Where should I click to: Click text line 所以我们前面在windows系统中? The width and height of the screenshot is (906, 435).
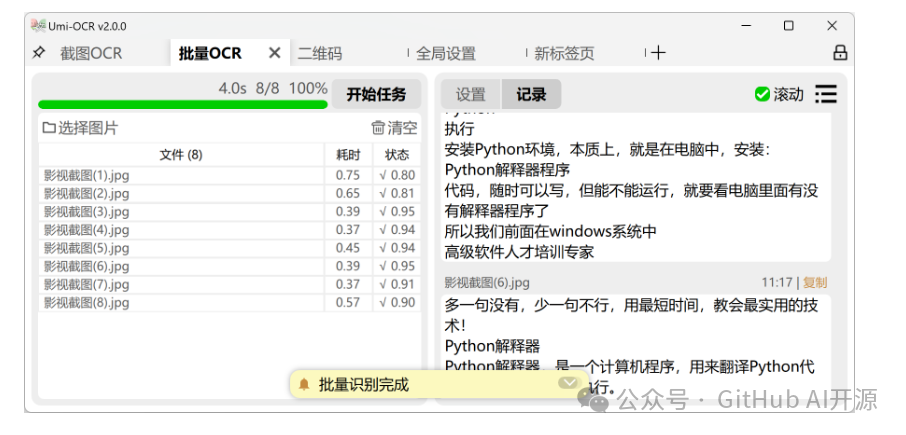551,232
